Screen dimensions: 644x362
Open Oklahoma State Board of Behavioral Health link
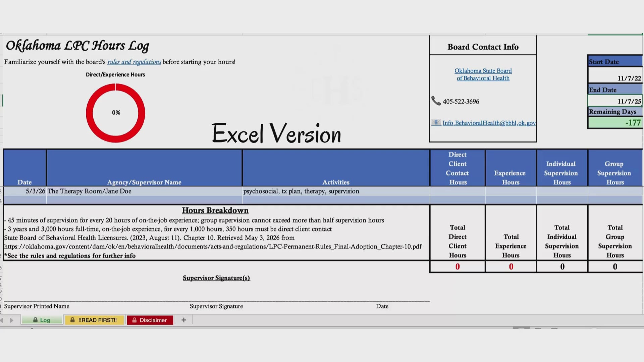coord(483,74)
